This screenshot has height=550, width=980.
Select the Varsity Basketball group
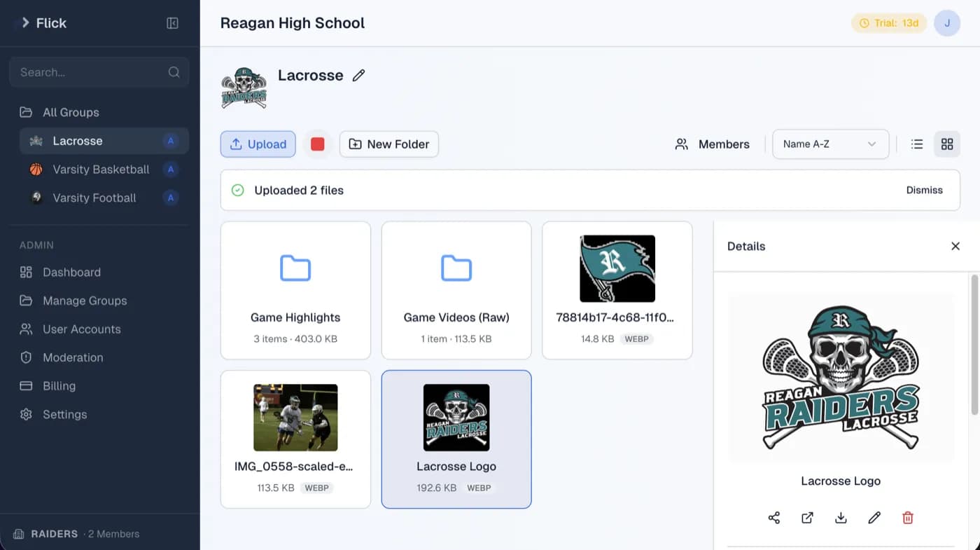tap(102, 169)
